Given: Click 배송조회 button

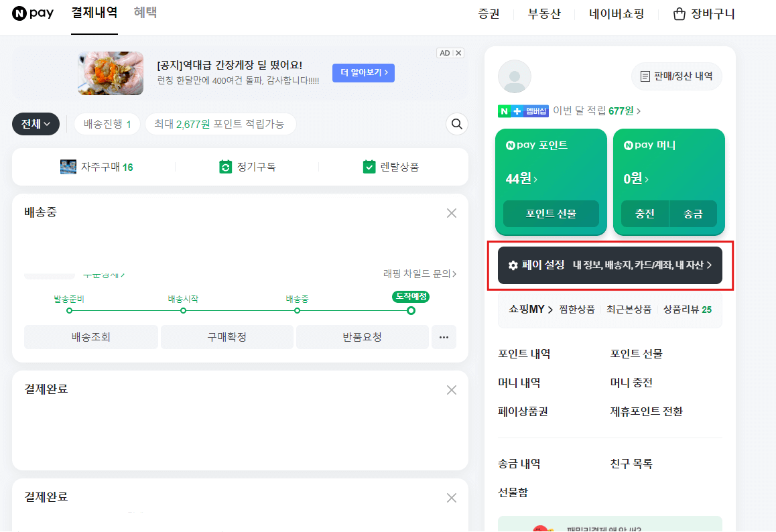Looking at the screenshot, I should [x=91, y=337].
